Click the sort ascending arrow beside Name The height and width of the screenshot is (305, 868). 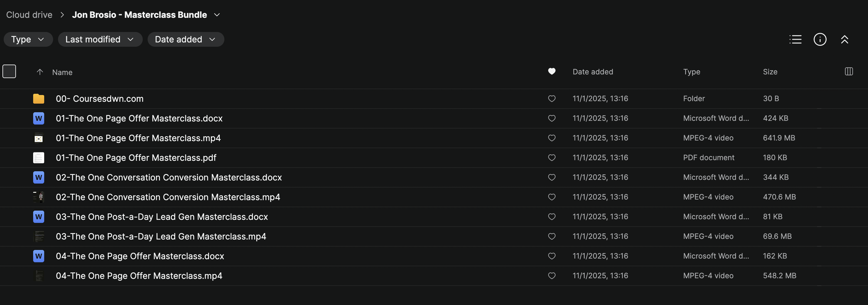(x=40, y=72)
